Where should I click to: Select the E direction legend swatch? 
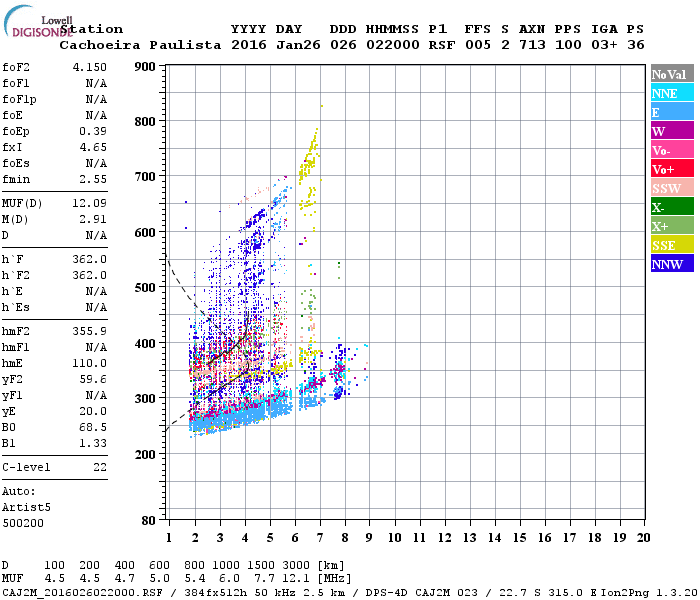click(672, 112)
